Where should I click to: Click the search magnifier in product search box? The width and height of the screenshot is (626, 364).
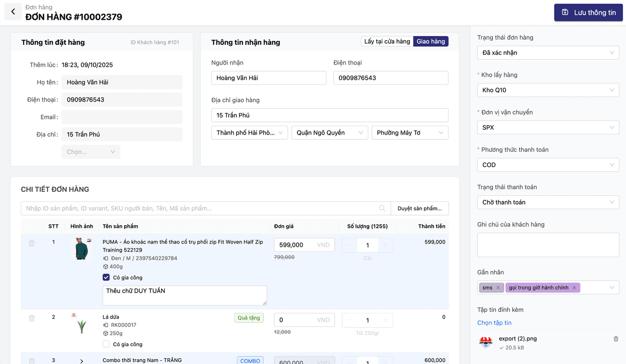[x=382, y=209]
